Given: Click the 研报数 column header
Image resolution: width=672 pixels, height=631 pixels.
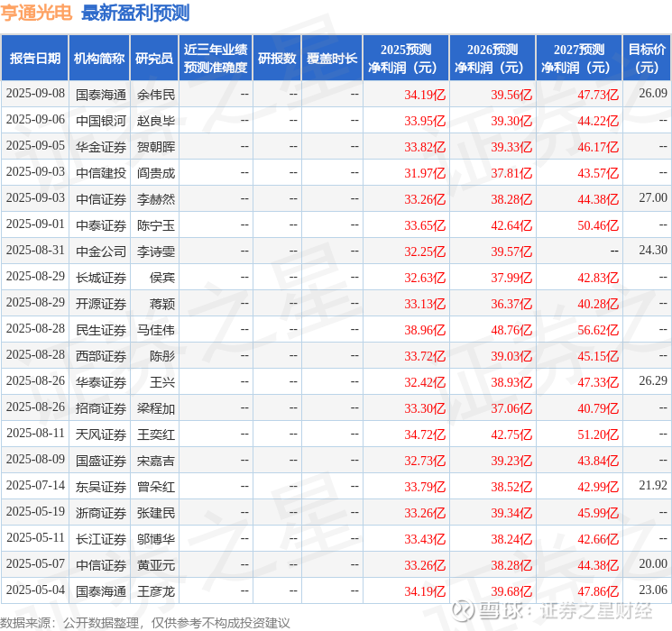Looking at the screenshot, I should pyautogui.click(x=277, y=59).
